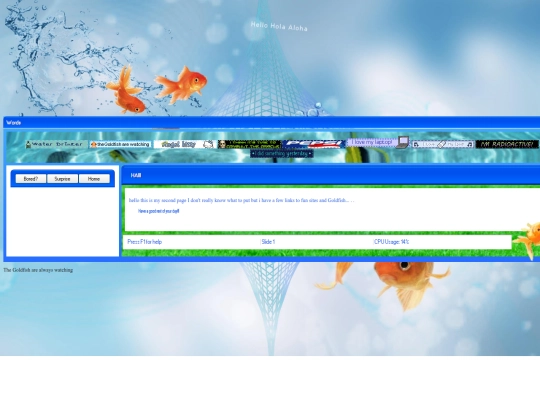Select the 'Slide 1' status entry

(x=268, y=242)
